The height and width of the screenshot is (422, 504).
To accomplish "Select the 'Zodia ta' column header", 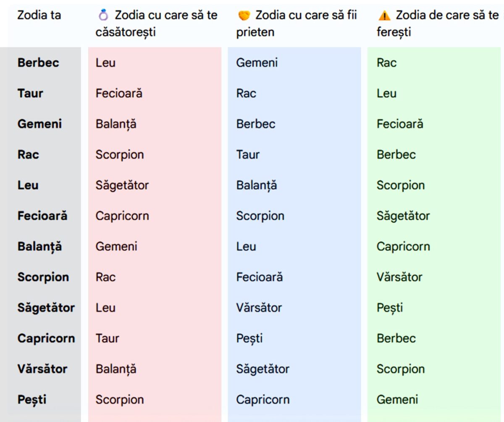I will point(39,15).
